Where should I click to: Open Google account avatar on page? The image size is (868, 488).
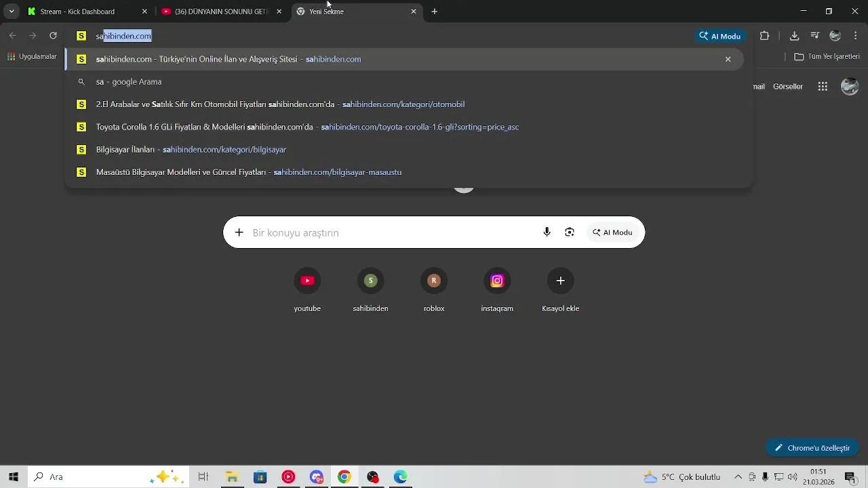(x=850, y=86)
